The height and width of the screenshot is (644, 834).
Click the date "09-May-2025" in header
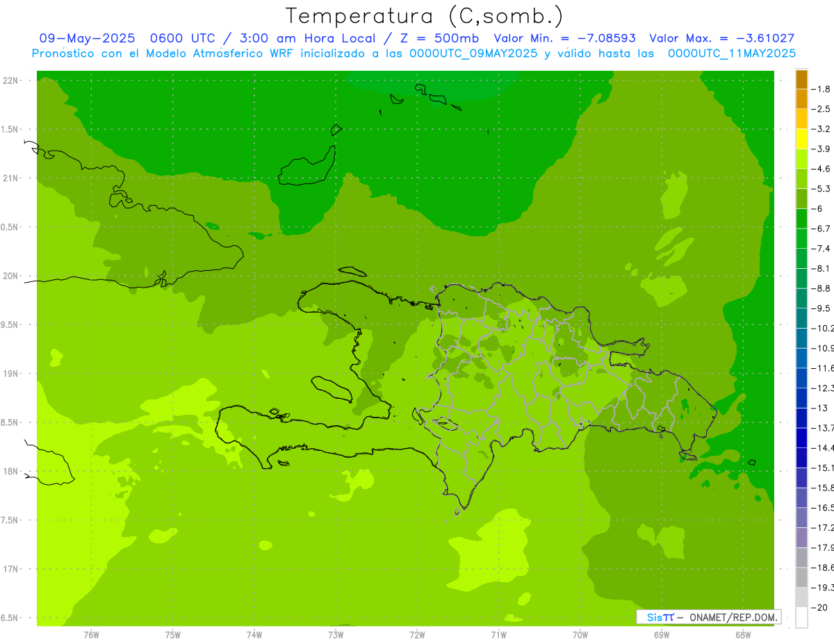click(86, 39)
